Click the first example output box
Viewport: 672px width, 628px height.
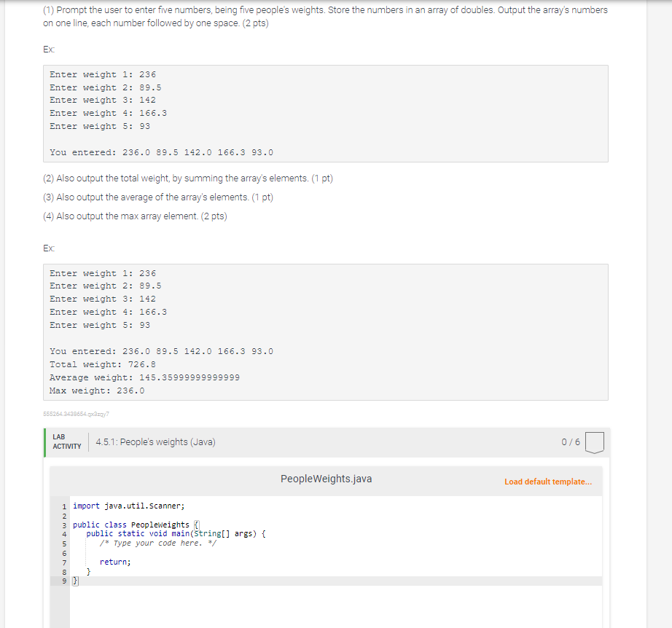(x=326, y=113)
